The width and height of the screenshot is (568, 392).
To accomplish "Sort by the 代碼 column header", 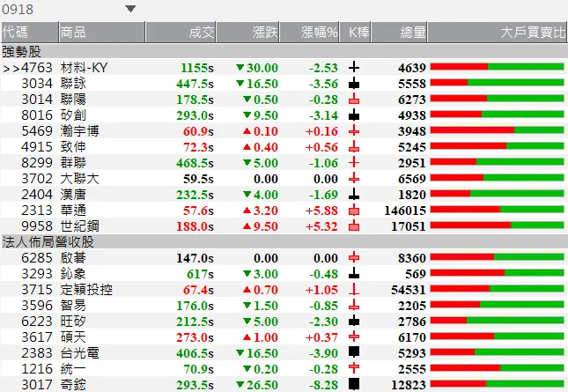I will pyautogui.click(x=29, y=33).
